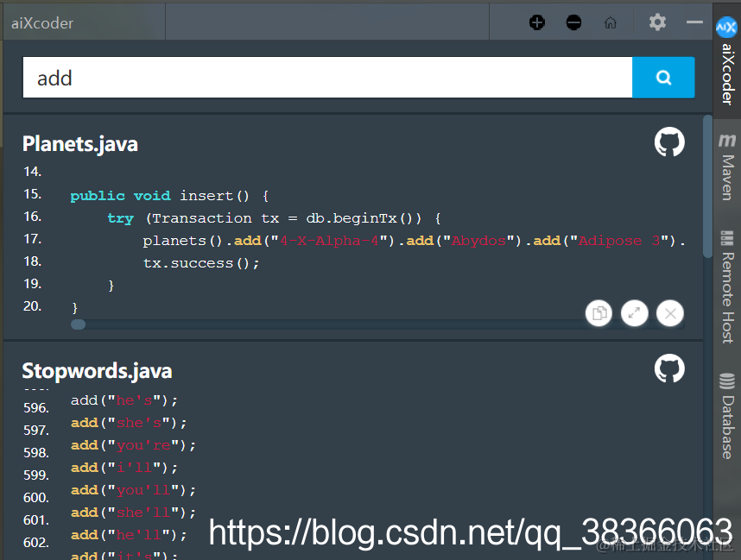This screenshot has width=741, height=560.
Task: Click add("you'll"); line in Stopwords
Action: pos(133,490)
